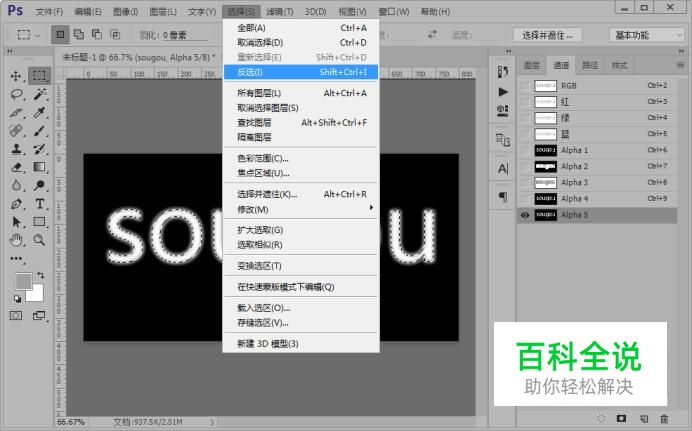Select the Blur tool
Image resolution: width=692 pixels, height=431 pixels.
pos(16,185)
